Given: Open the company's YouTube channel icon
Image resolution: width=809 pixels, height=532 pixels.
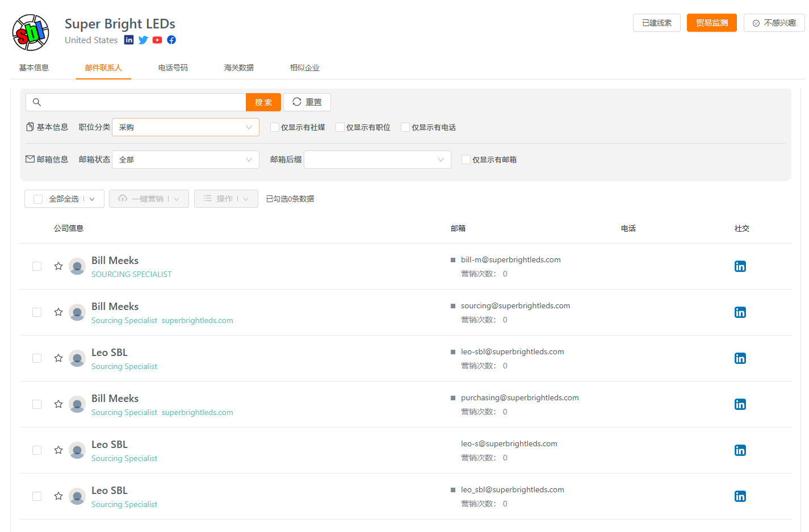Looking at the screenshot, I should 157,40.
